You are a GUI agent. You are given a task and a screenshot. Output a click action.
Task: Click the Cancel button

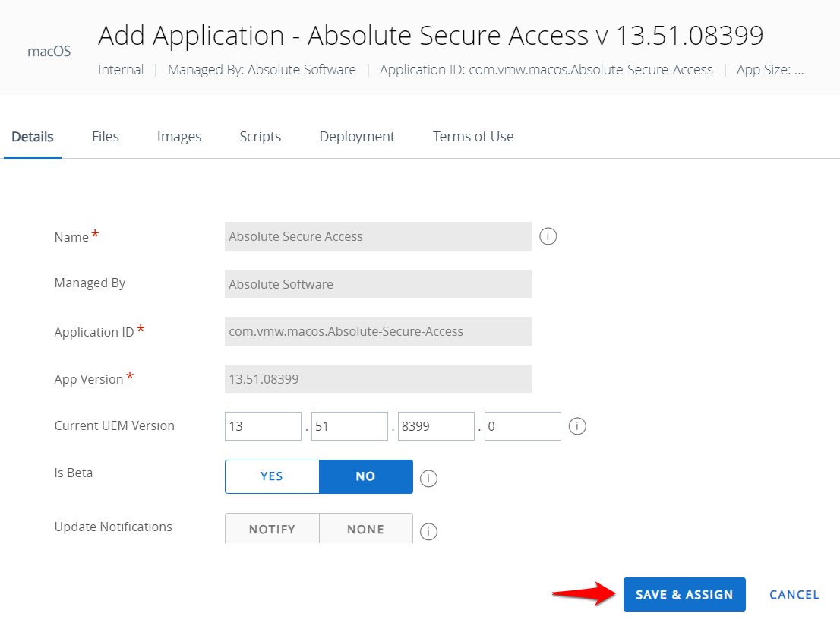[x=794, y=595]
